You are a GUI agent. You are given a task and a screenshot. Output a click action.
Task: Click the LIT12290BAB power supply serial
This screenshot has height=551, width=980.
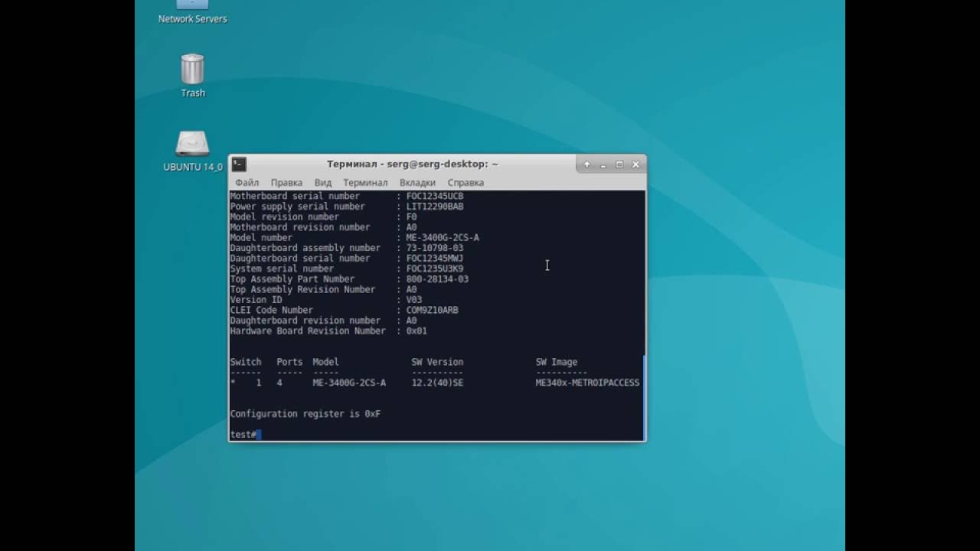point(435,207)
